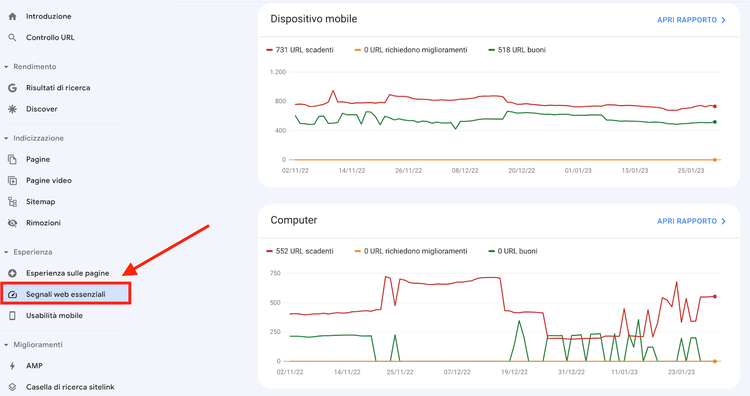Click the 1.200 axis value on mobile chart

tap(278, 72)
